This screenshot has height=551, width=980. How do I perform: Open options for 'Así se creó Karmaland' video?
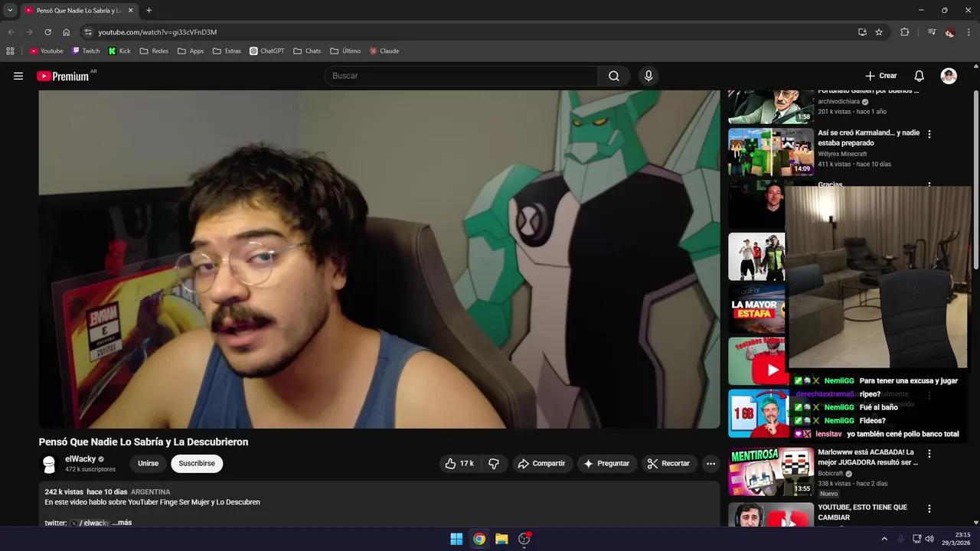coord(929,134)
